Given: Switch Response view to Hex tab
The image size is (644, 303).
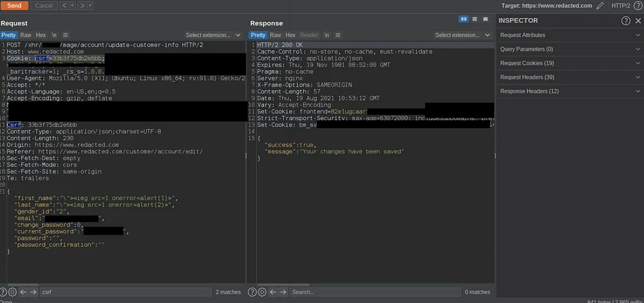Looking at the screenshot, I should tap(290, 35).
